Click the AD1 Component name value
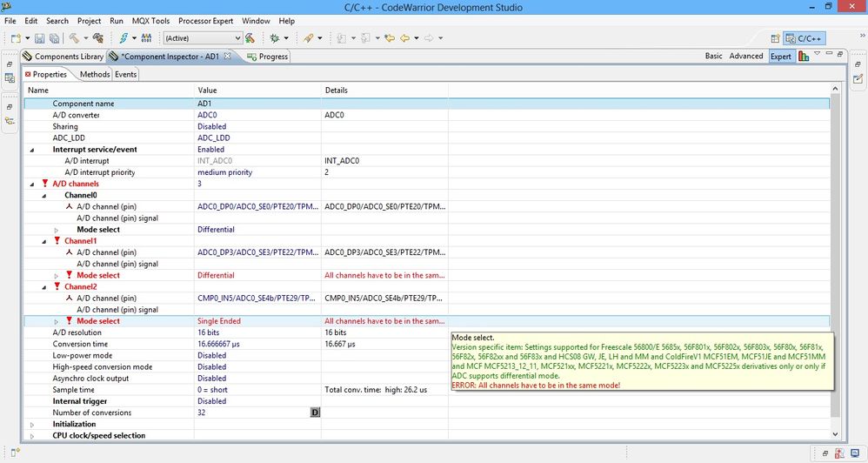 pos(204,104)
